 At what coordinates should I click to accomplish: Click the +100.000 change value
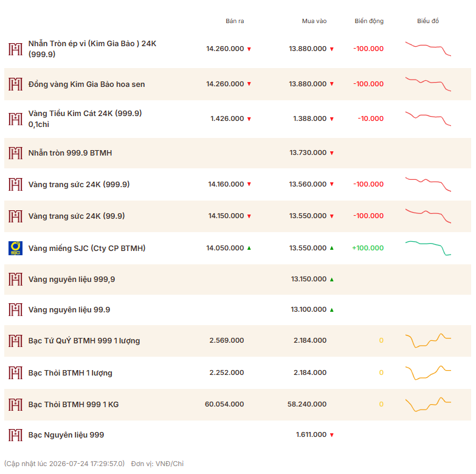368,248
